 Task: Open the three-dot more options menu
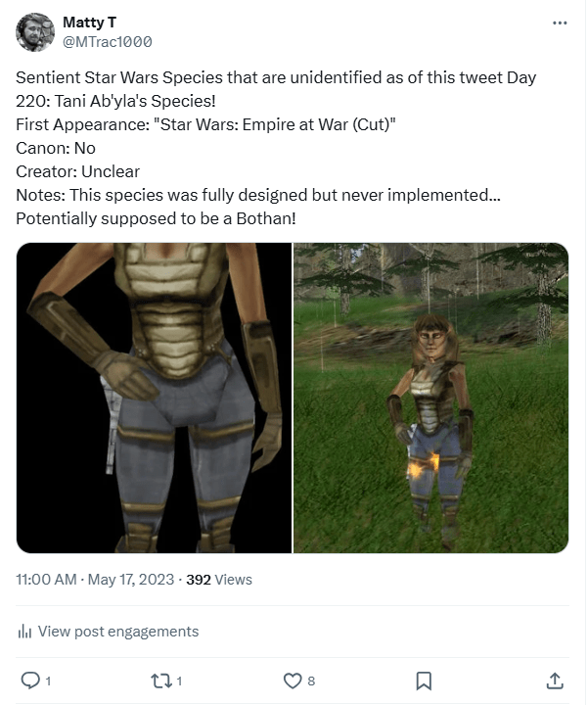point(560,23)
